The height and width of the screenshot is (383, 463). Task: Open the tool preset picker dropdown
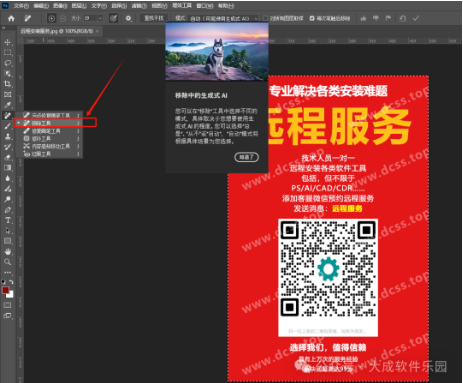pos(28,18)
